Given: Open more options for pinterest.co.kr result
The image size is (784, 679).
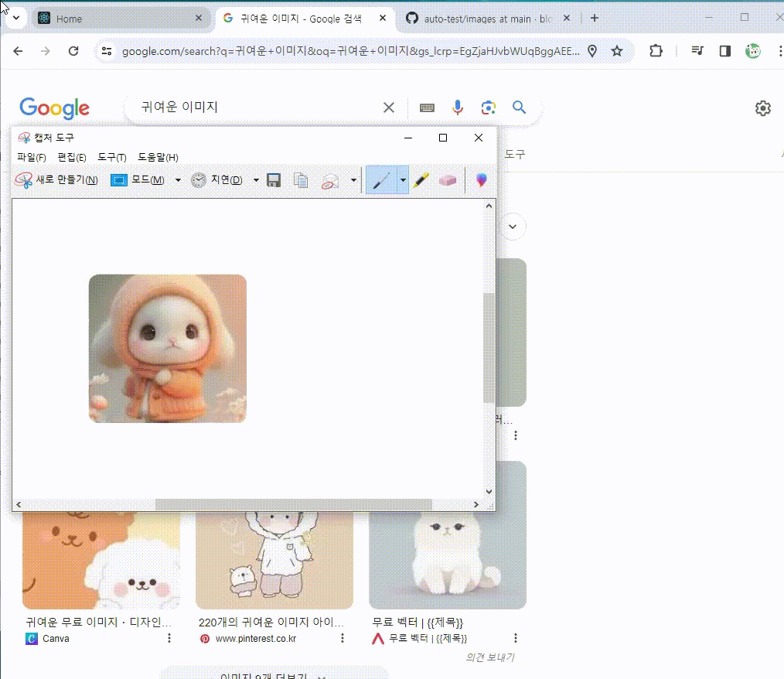Looking at the screenshot, I should [x=342, y=638].
